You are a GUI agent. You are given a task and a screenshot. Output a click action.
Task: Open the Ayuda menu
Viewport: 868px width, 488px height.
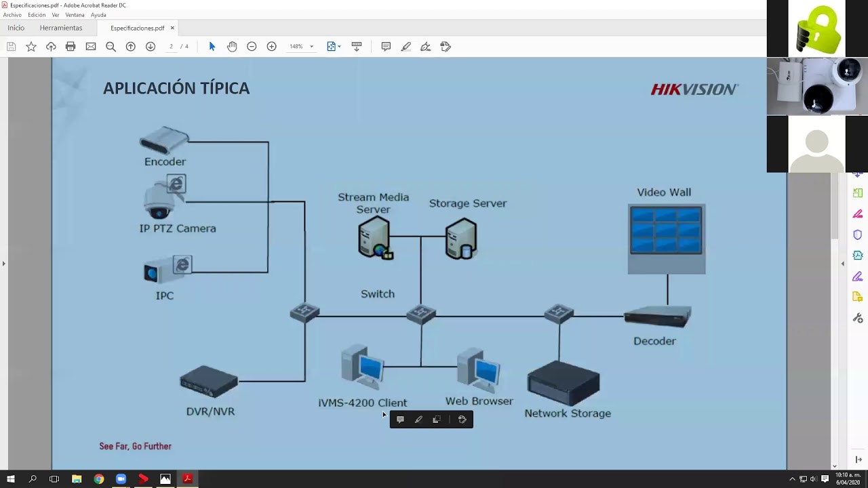click(x=98, y=15)
